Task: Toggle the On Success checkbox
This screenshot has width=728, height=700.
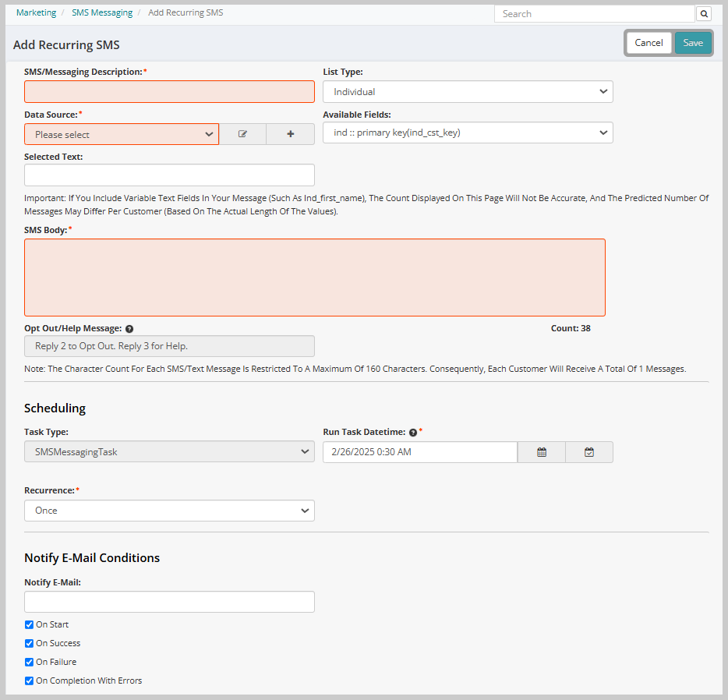Action: point(30,643)
